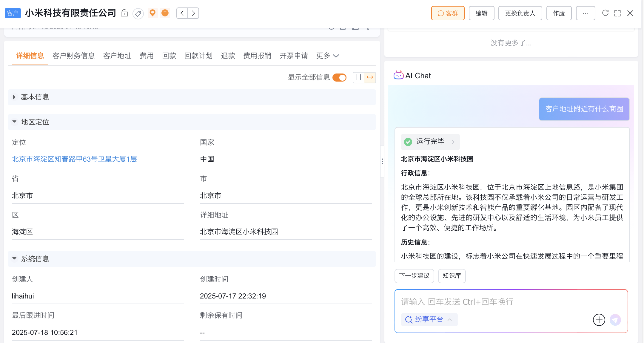Open the 开票申请 tab
The height and width of the screenshot is (343, 644).
(x=294, y=56)
